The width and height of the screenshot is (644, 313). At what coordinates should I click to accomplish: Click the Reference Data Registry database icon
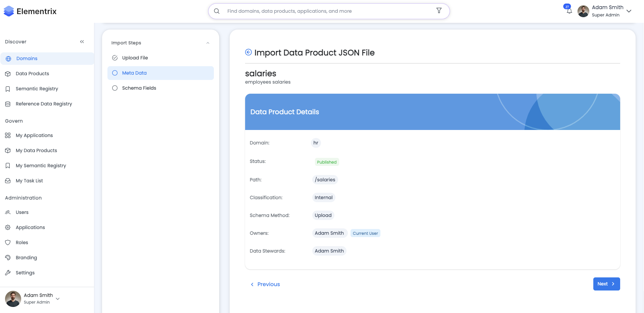[x=8, y=104]
